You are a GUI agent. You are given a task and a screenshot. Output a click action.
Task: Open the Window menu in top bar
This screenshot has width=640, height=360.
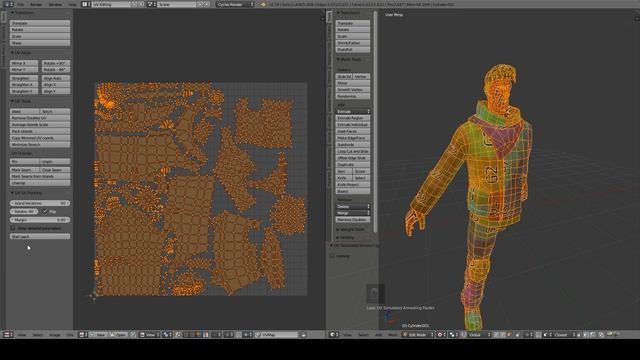point(56,4)
